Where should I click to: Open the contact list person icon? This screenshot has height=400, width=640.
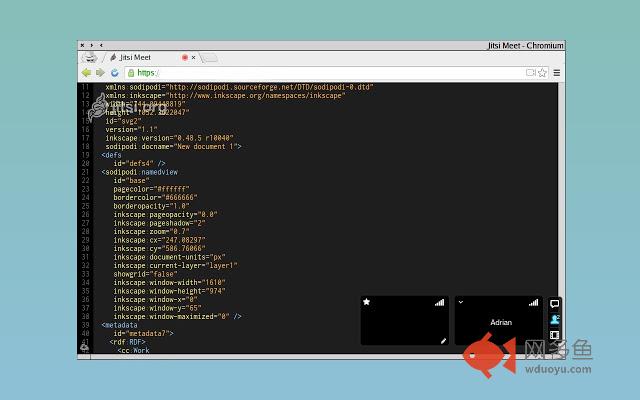point(554,320)
